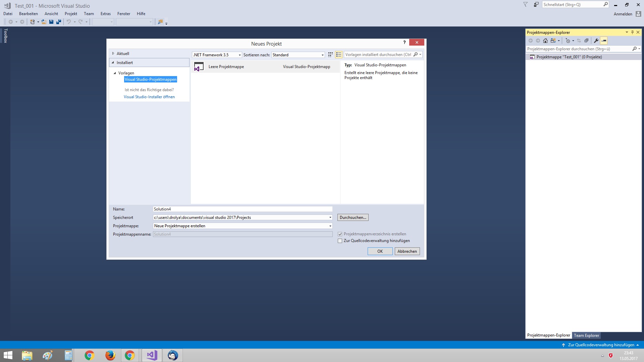
Task: Collapse the Vorlagen tree node
Action: point(115,73)
